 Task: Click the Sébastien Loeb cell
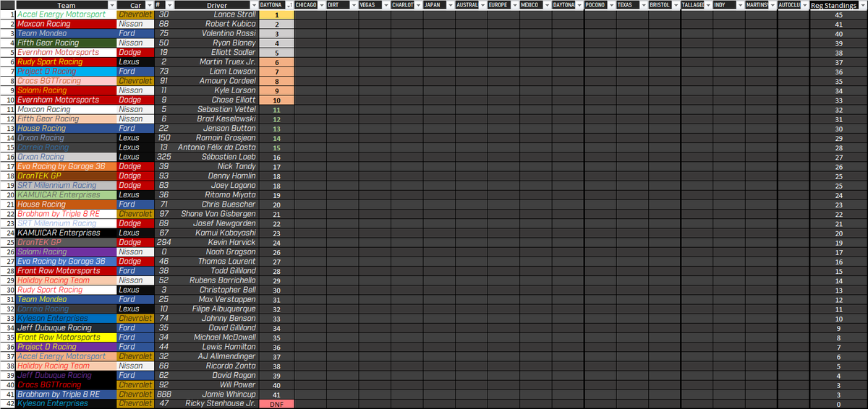(216, 157)
